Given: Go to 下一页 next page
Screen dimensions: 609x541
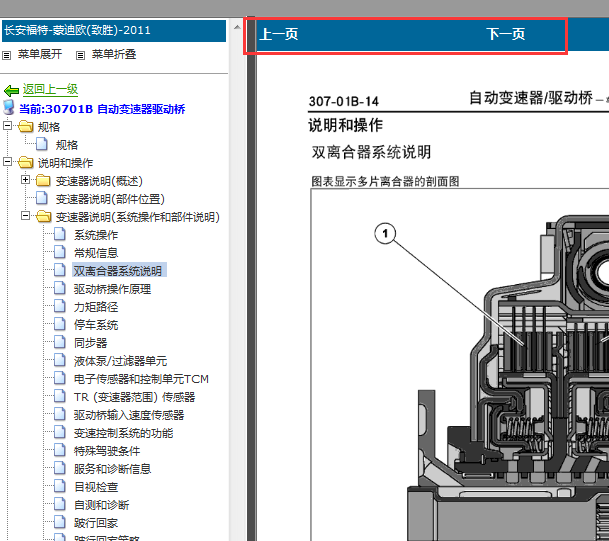Looking at the screenshot, I should (x=506, y=34).
